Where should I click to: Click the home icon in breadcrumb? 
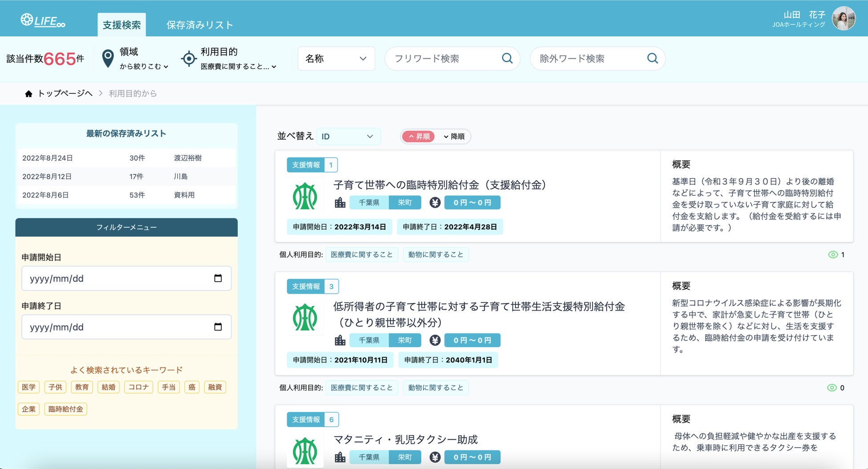(28, 93)
